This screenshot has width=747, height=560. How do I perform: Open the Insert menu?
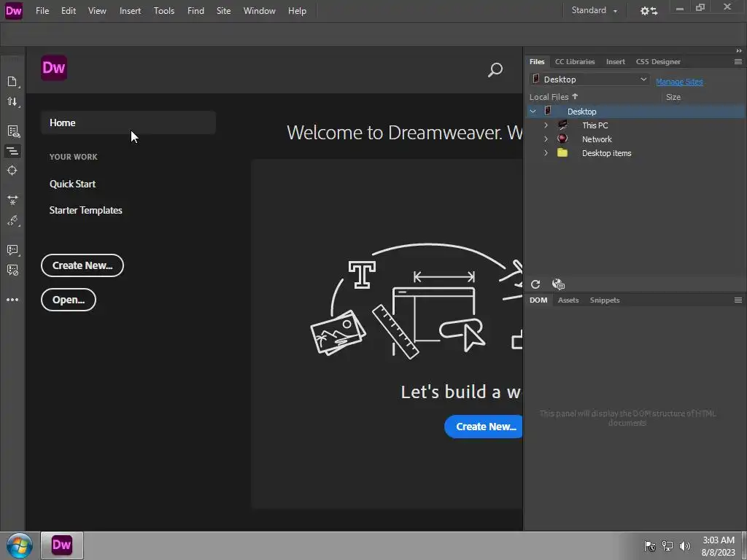[x=130, y=10]
